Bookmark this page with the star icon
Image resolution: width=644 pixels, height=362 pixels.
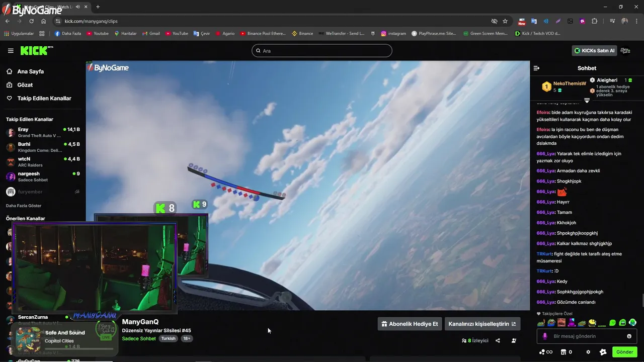pos(505,21)
